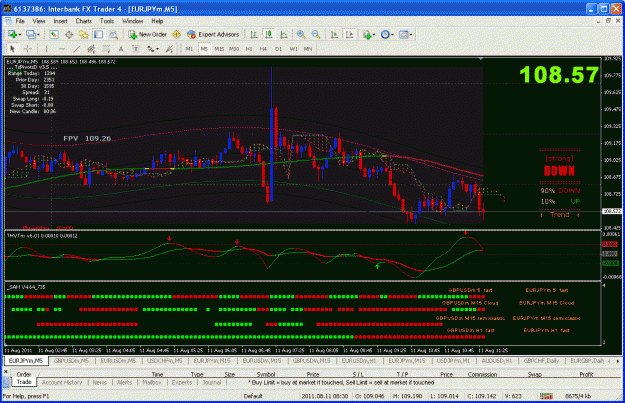
Task: Toggle the Data Window crosshair icon
Action: click(69, 35)
